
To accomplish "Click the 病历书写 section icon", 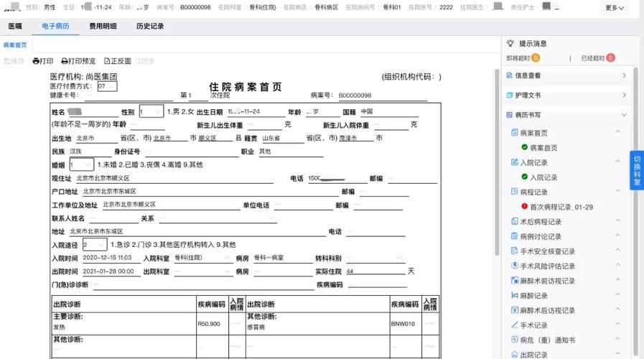I will coord(509,115).
